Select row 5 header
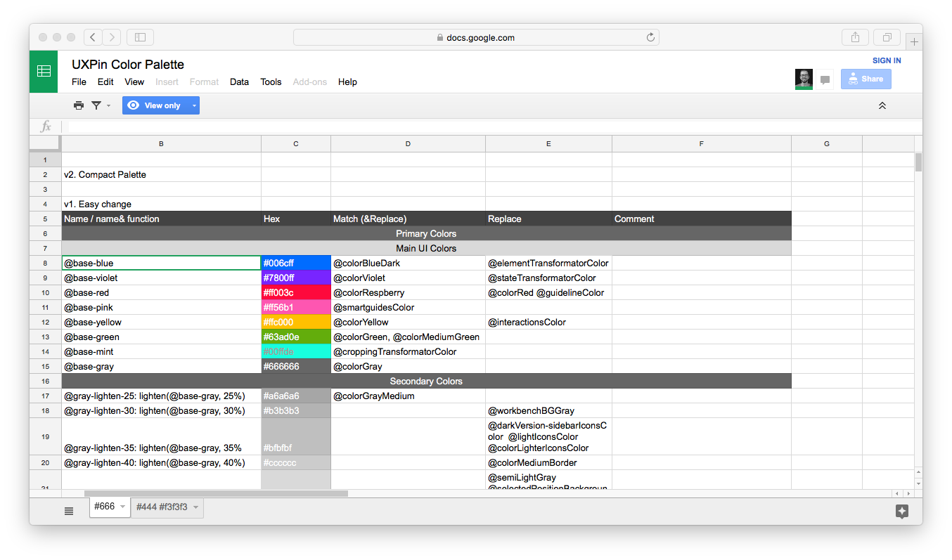Image resolution: width=952 pixels, height=560 pixels. click(x=46, y=219)
